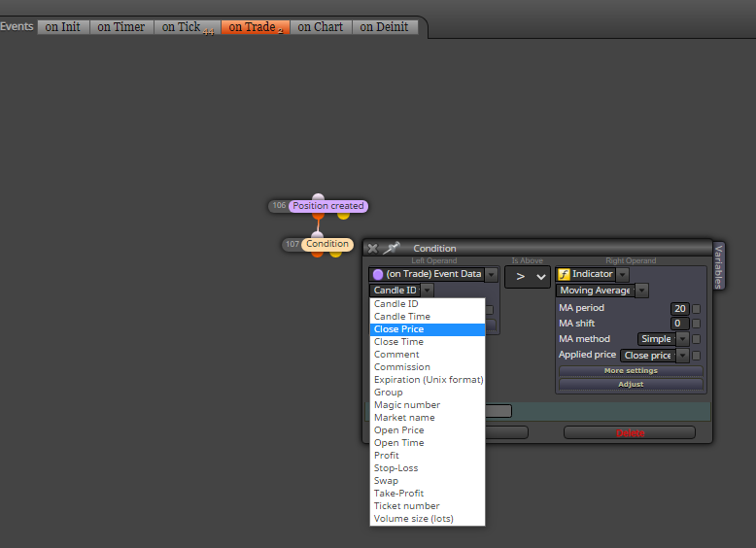Image resolution: width=756 pixels, height=548 pixels.
Task: Choose Profit from the list
Action: click(428, 456)
